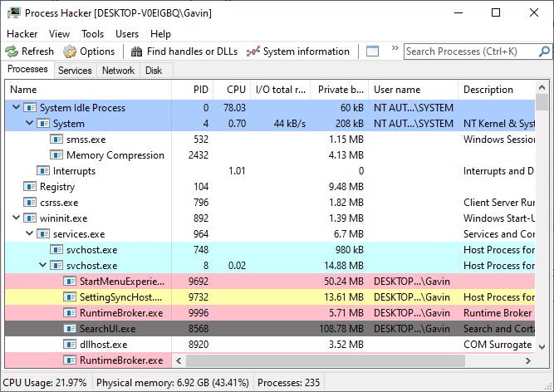
Task: Click RuntimeBroker.exe PID 9996 icon
Action: coord(70,313)
